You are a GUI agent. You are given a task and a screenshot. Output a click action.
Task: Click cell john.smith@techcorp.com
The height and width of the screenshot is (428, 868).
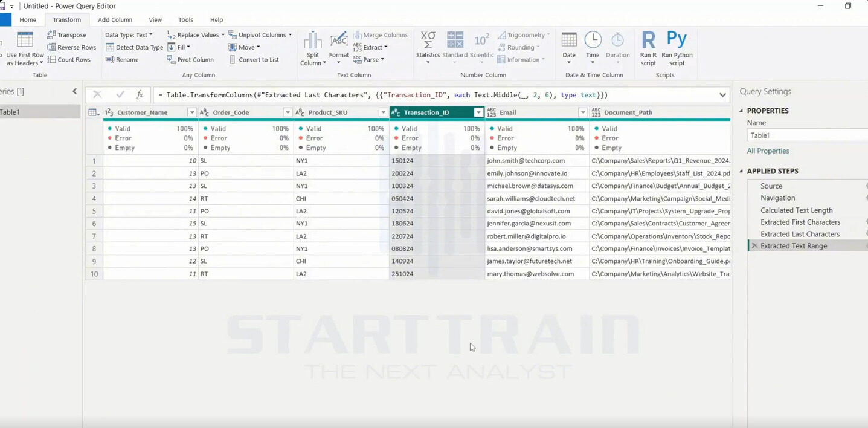coord(537,161)
